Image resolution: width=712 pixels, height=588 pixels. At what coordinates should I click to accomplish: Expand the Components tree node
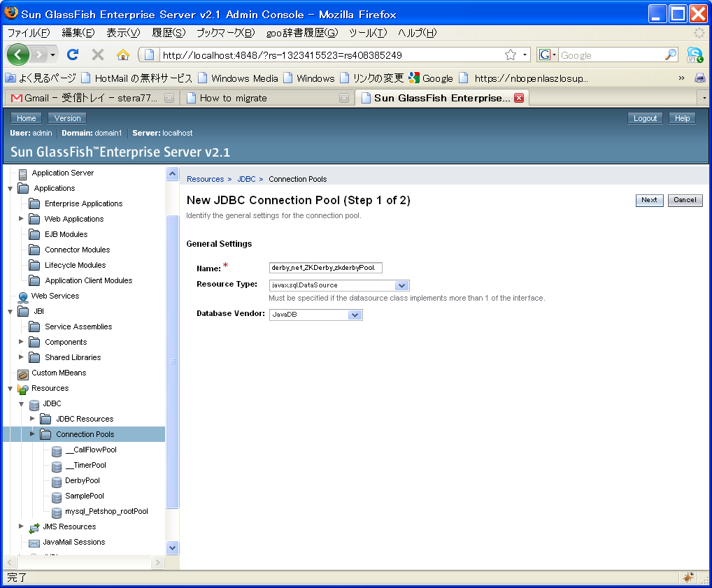[21, 341]
